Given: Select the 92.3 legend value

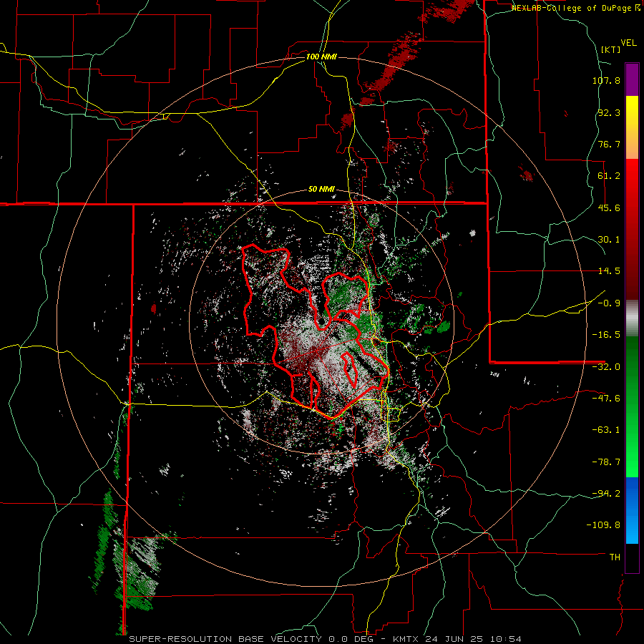Looking at the screenshot, I should [609, 112].
